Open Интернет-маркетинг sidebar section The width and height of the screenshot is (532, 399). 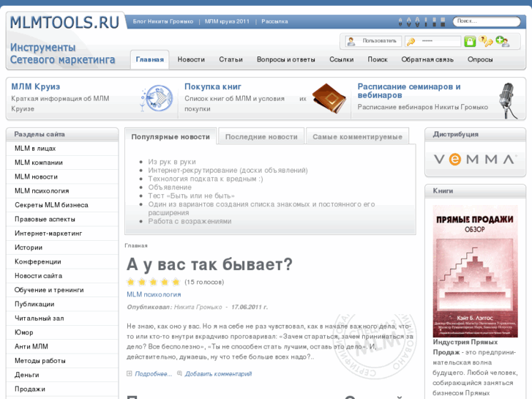[62, 234]
